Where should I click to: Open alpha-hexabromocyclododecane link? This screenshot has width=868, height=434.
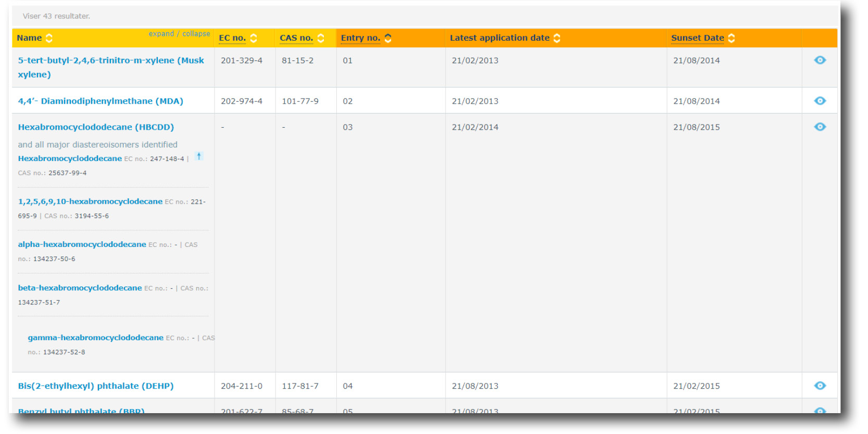tap(82, 244)
